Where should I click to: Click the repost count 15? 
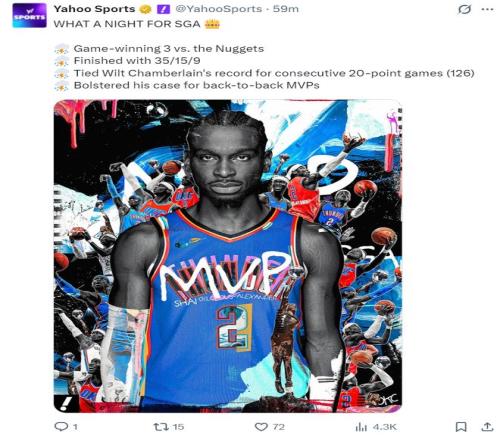[x=178, y=427]
